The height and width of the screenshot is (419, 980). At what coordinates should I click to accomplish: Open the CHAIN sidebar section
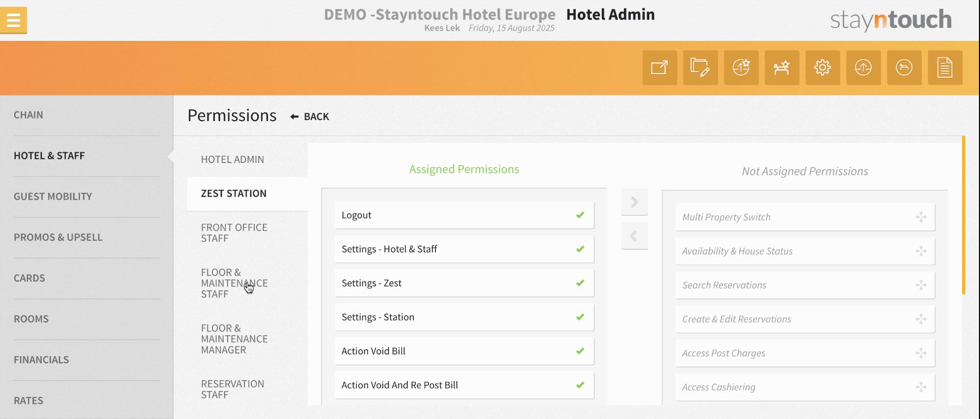pyautogui.click(x=29, y=115)
